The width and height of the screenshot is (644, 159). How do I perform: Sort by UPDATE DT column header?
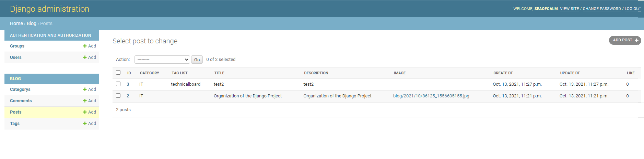click(x=570, y=73)
